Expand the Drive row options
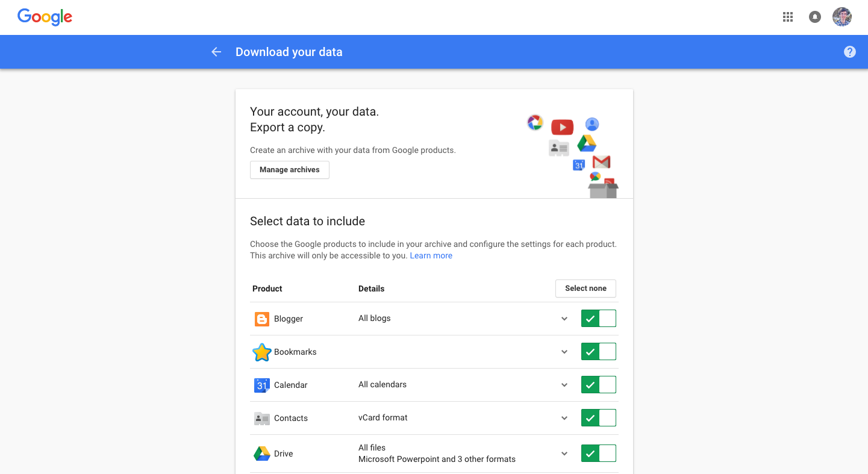This screenshot has height=474, width=868. coord(564,454)
